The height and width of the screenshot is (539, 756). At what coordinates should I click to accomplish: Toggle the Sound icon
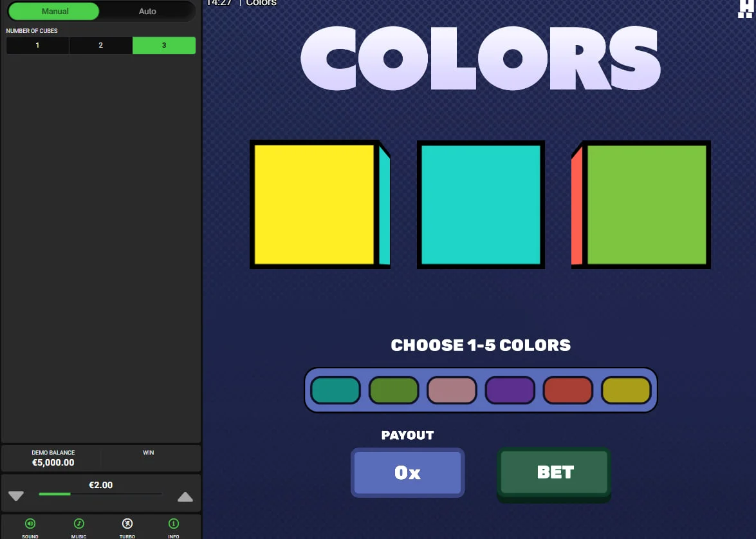30,524
